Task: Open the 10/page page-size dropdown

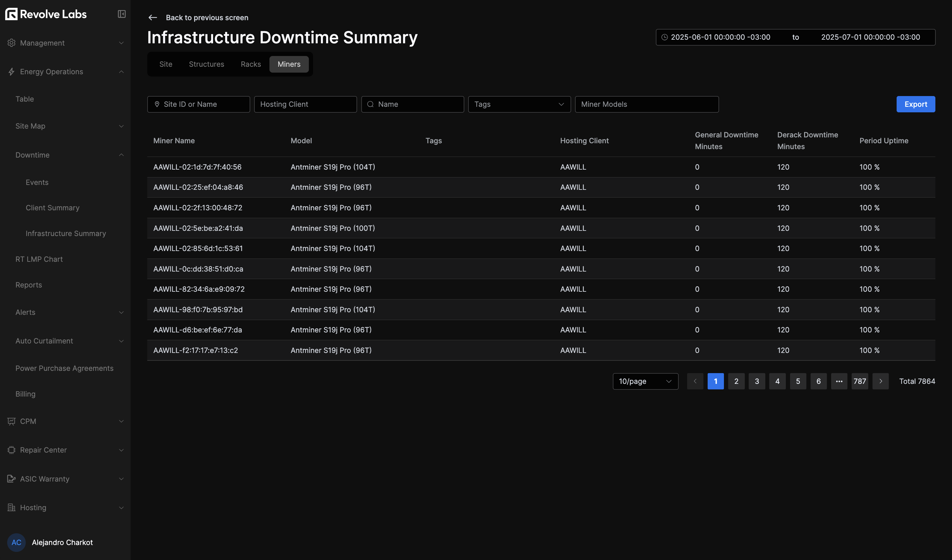Action: [645, 381]
